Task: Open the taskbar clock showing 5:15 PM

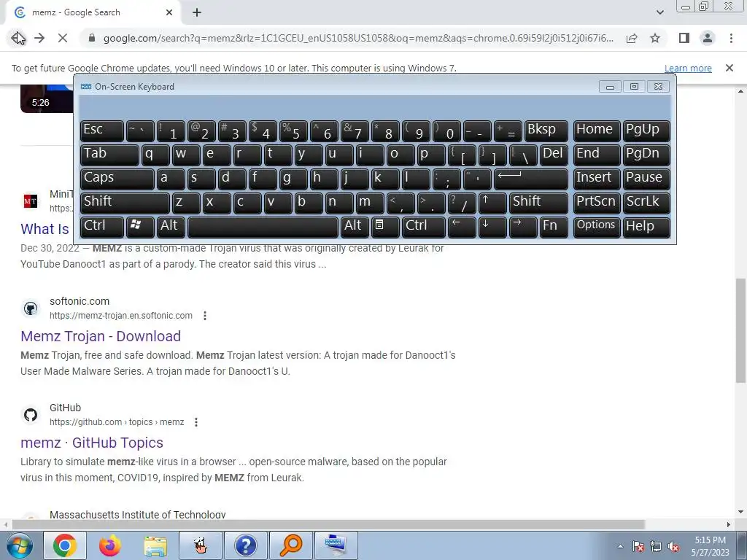Action: pyautogui.click(x=710, y=546)
